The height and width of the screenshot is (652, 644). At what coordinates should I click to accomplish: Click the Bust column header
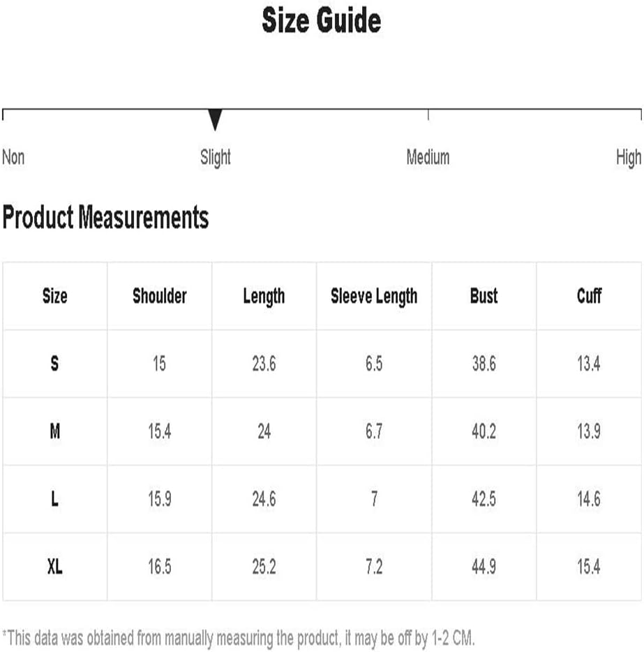pos(484,296)
